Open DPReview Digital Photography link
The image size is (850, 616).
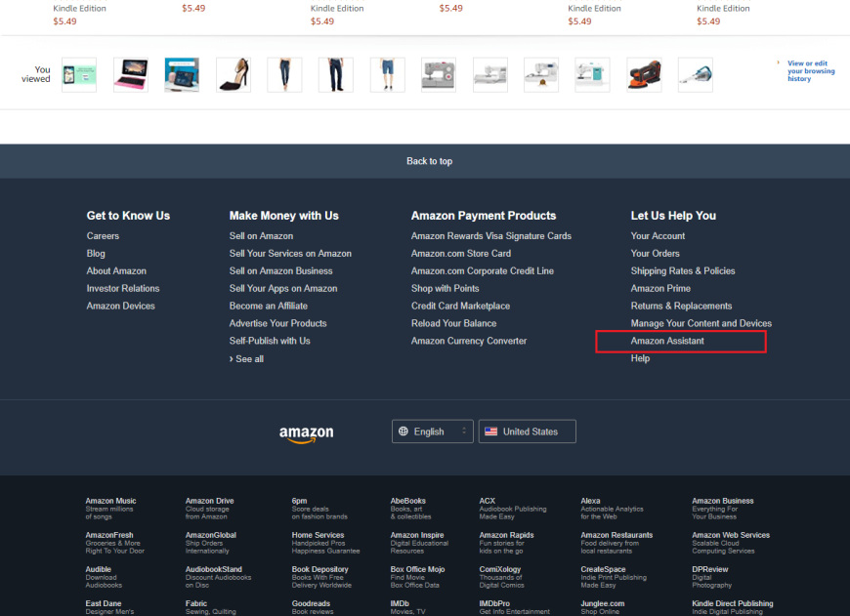coord(712,577)
